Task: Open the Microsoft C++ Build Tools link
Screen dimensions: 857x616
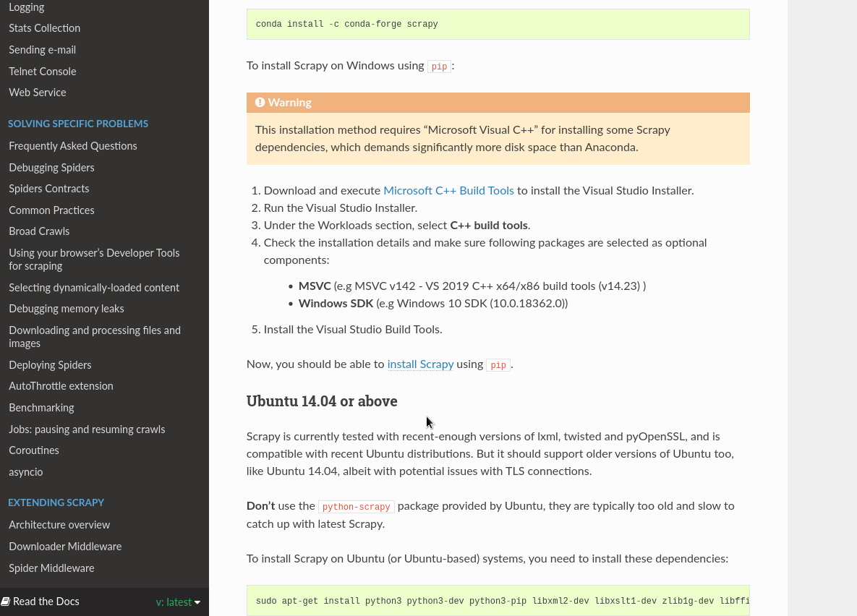Action: click(448, 190)
